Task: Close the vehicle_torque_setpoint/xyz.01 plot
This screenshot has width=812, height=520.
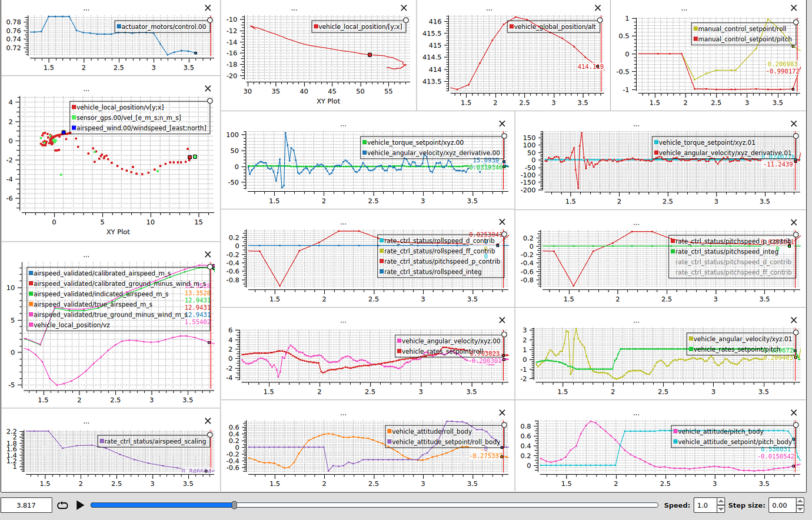Action: (794, 124)
